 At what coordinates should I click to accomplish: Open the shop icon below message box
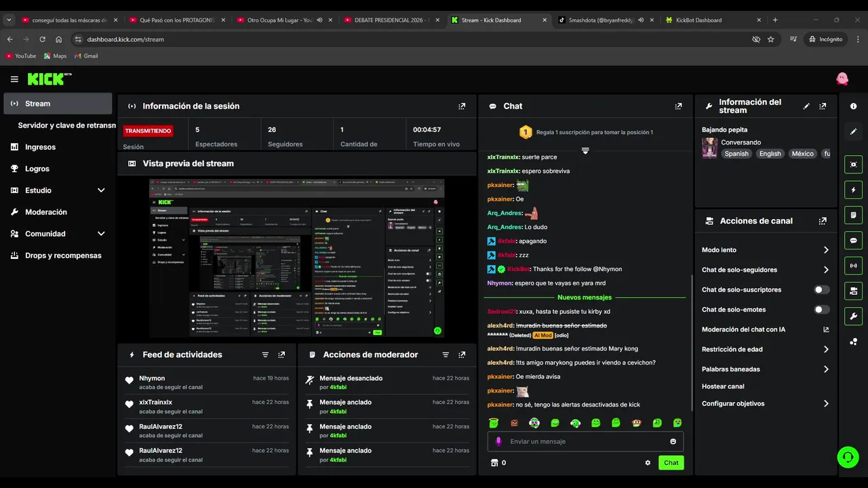494,463
